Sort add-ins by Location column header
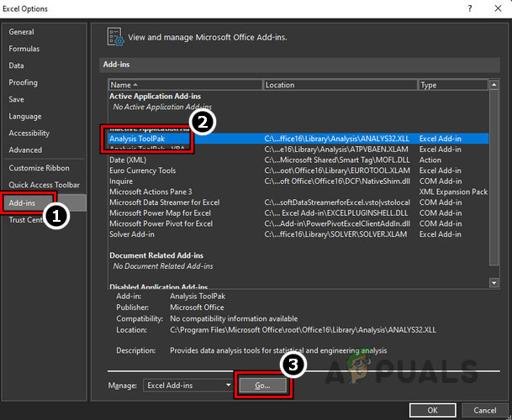 coord(340,85)
